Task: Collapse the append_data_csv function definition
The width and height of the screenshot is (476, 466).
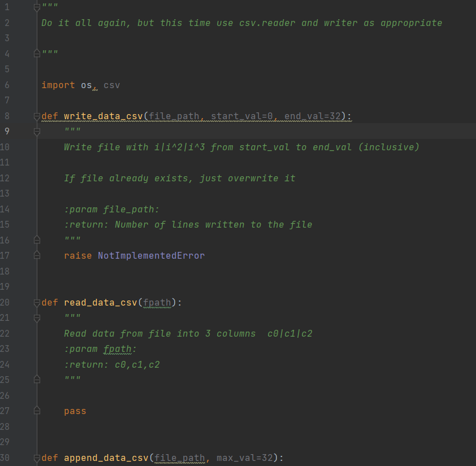Action: [x=37, y=458]
